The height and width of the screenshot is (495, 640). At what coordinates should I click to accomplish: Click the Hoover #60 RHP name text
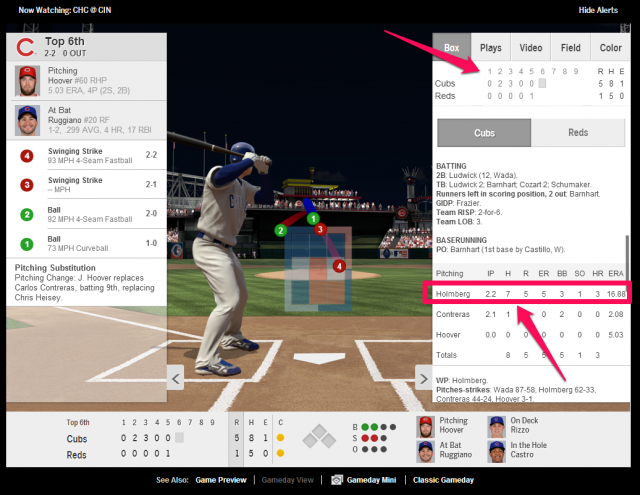tap(77, 80)
